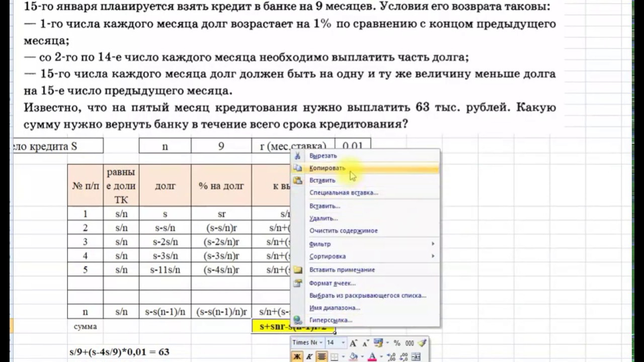This screenshot has width=644, height=362.
Task: Expand the Сортировка submenu
Action: [365, 256]
